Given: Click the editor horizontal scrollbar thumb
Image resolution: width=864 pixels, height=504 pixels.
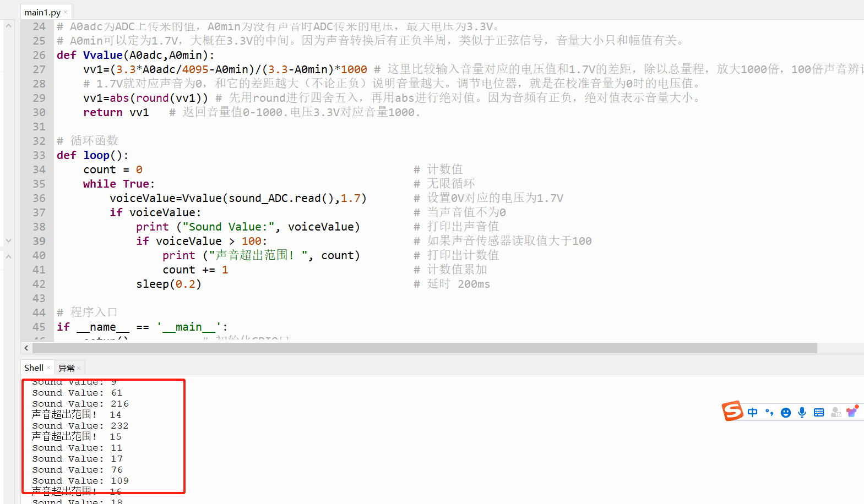Looking at the screenshot, I should (x=424, y=348).
